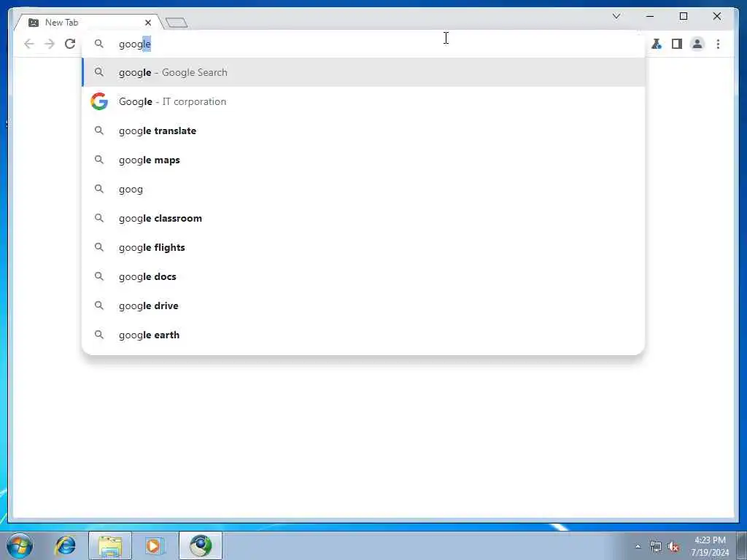This screenshot has height=560, width=747.
Task: Pick the 'google translate' suggestion
Action: click(363, 131)
